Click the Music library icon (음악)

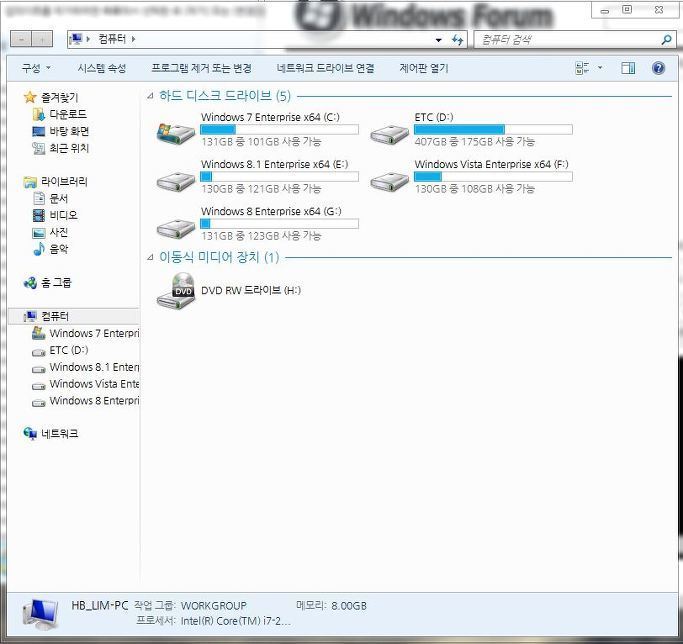[39, 249]
